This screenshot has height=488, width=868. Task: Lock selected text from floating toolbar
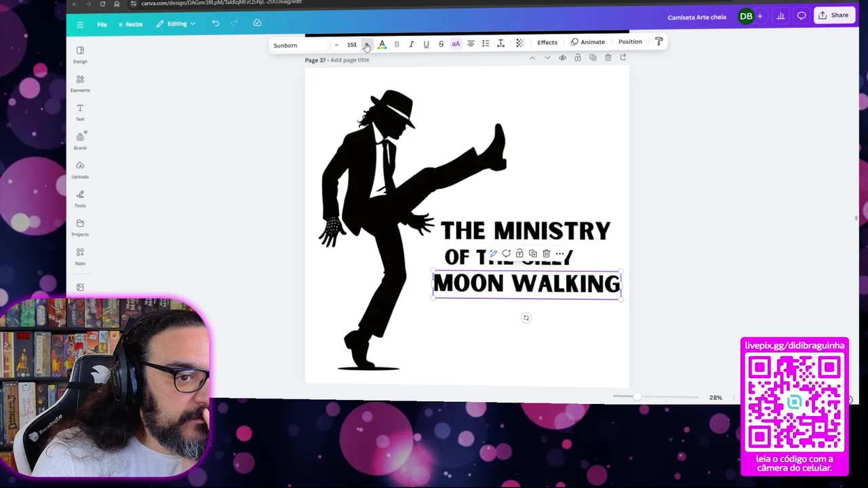pos(519,253)
